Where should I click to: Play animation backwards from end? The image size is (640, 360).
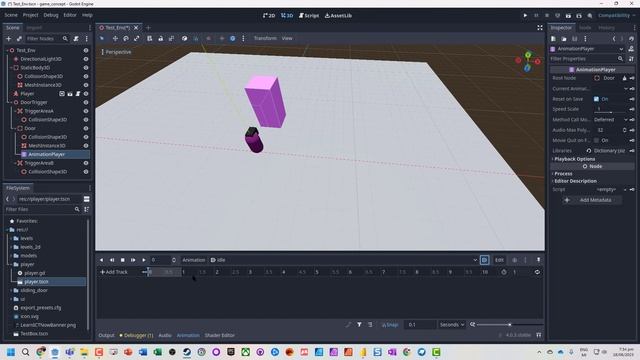pyautogui.click(x=112, y=260)
